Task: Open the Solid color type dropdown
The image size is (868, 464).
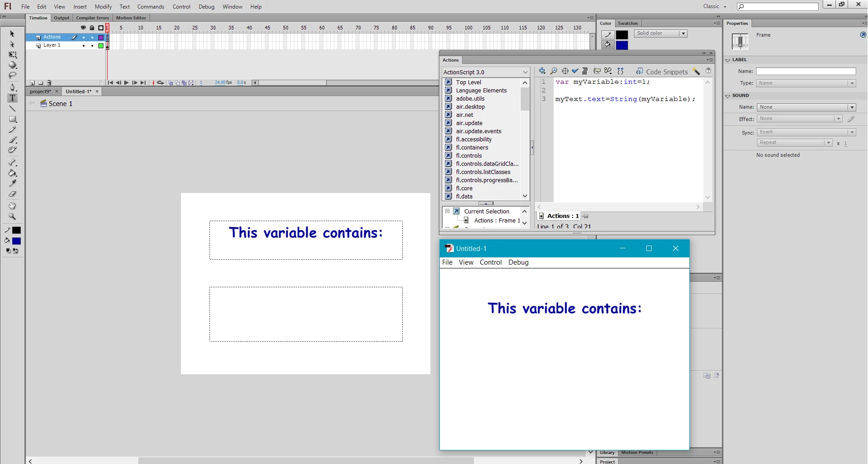Action: (x=661, y=34)
